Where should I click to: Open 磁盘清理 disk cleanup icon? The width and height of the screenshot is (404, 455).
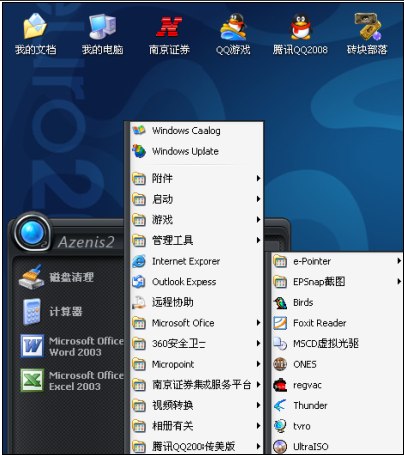point(31,277)
